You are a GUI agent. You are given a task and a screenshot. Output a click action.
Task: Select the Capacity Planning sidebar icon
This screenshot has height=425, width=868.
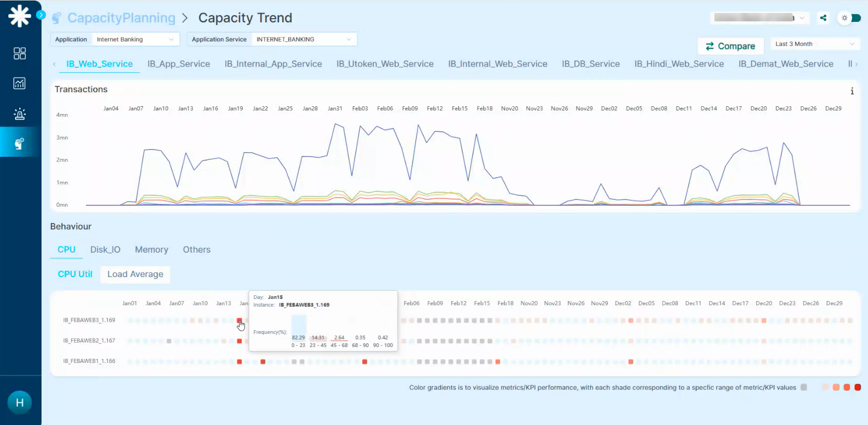pyautogui.click(x=20, y=143)
